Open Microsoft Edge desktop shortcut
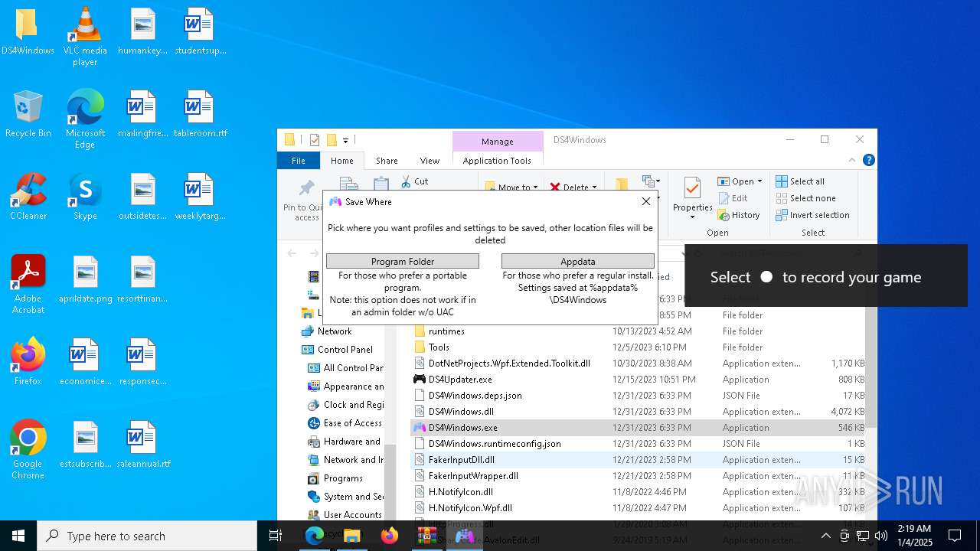This screenshot has height=551, width=980. (85, 119)
